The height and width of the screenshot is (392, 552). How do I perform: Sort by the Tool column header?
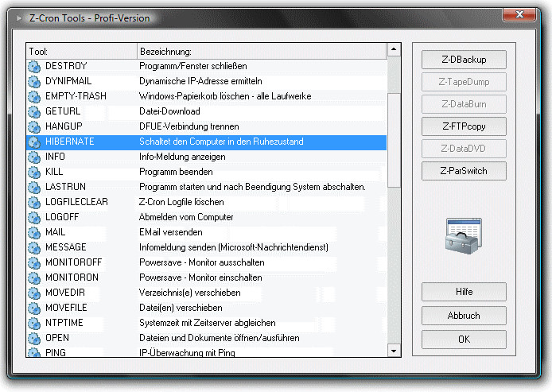(x=81, y=52)
